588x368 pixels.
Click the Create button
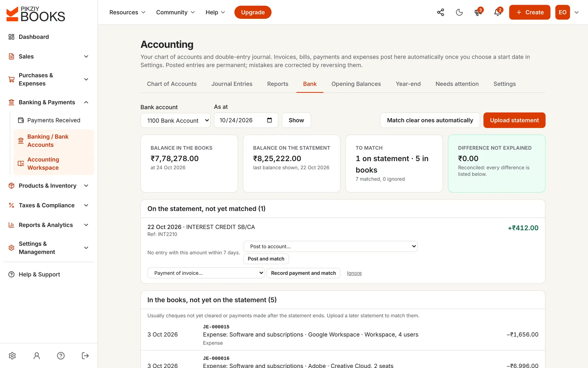(x=530, y=12)
